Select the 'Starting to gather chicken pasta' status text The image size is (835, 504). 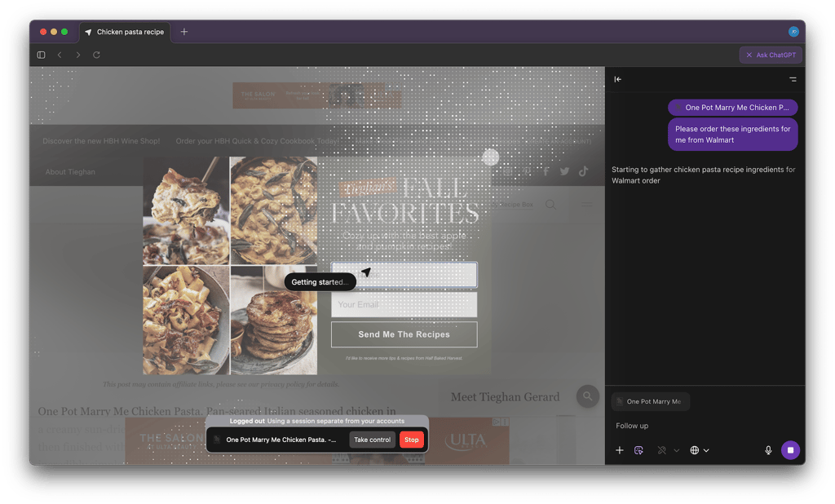[x=703, y=175]
